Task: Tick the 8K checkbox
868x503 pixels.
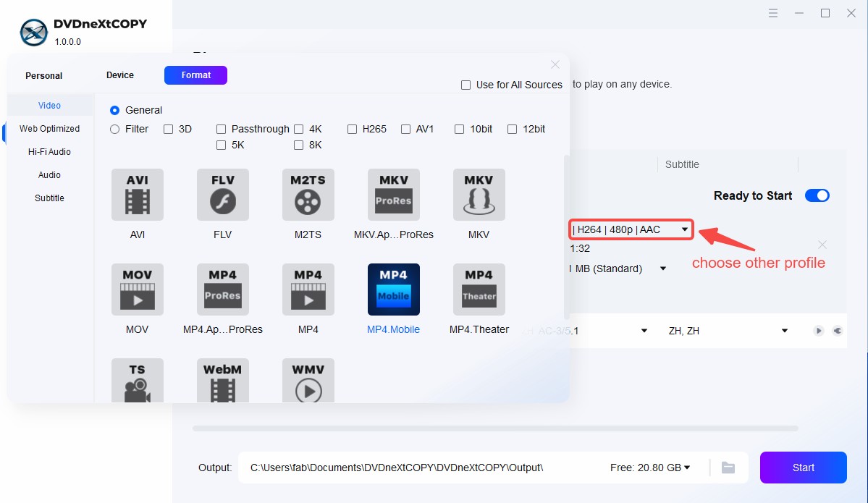Action: click(x=298, y=145)
